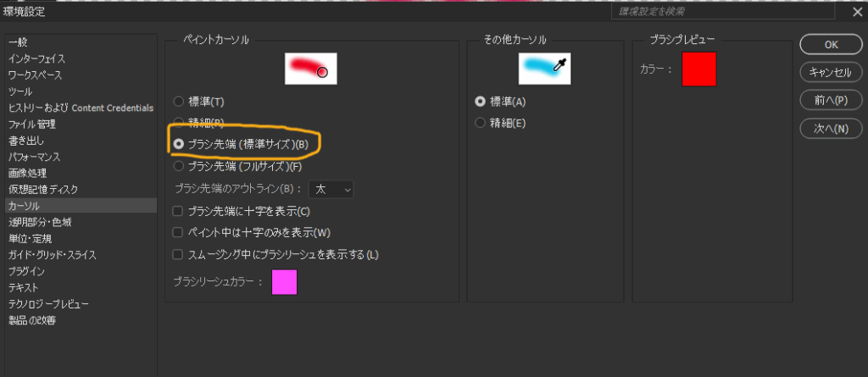Go to next page with 次へ(N)
The image size is (868, 377).
(x=831, y=128)
